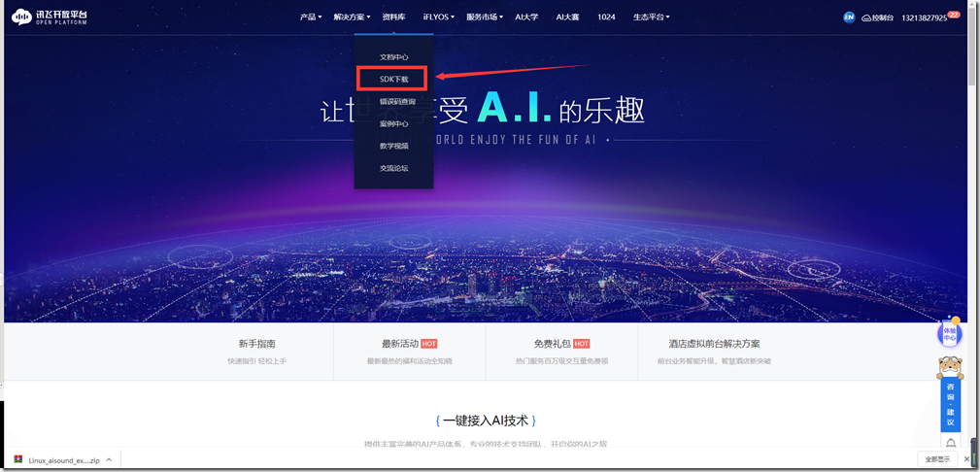Open the 咨询·建议 side button
The height and width of the screenshot is (472, 980).
(950, 404)
